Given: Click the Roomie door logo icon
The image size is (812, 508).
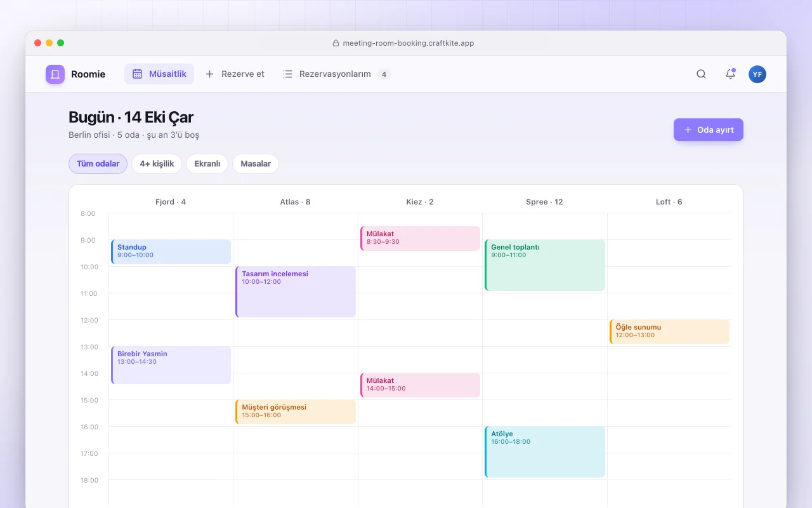Looking at the screenshot, I should (55, 74).
